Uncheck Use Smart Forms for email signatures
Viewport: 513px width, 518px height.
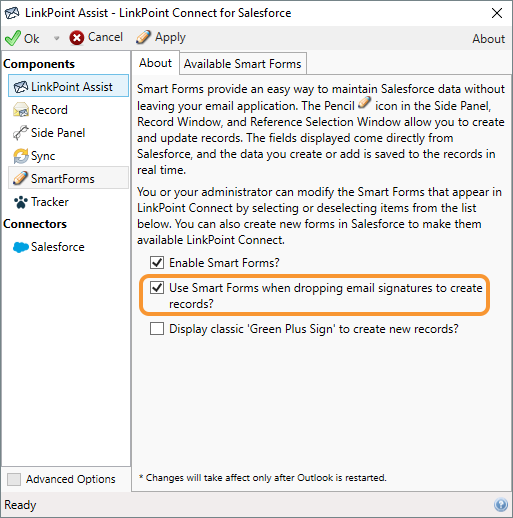tap(157, 287)
